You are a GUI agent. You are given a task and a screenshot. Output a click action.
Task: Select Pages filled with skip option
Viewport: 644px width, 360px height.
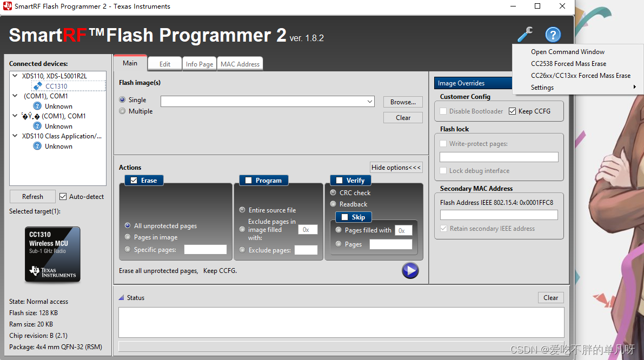[x=338, y=230]
